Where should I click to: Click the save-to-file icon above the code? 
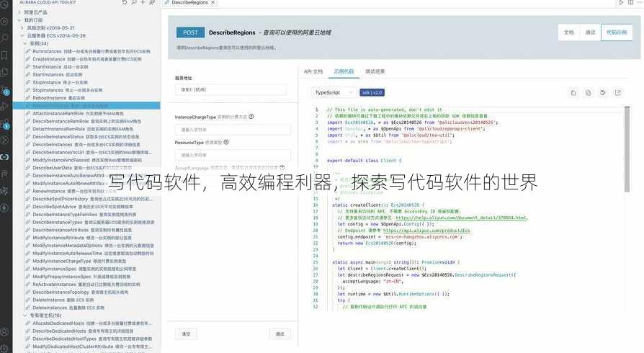pos(588,93)
